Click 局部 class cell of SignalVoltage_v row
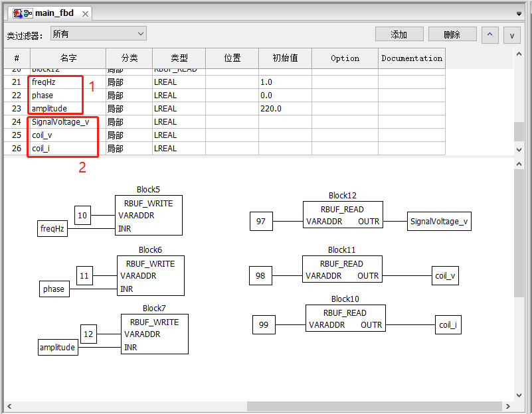 tap(130, 121)
